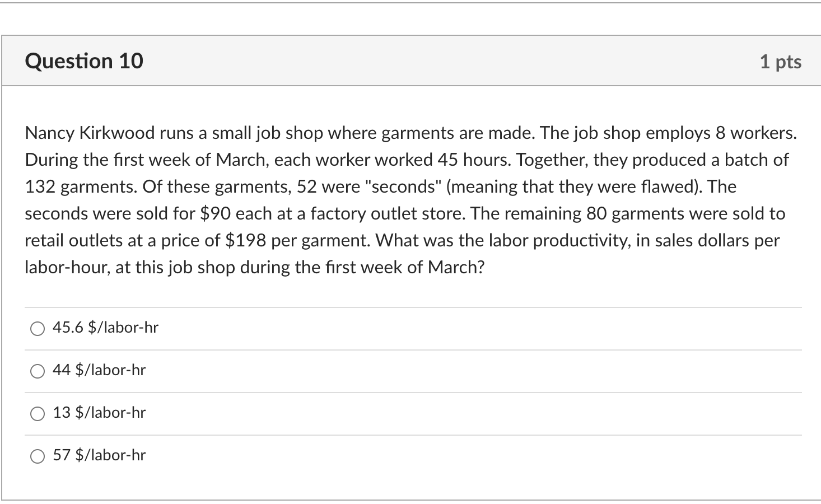Click the 57 $/labor-hr answer text
Screen dimensions: 821x504
coord(99,455)
